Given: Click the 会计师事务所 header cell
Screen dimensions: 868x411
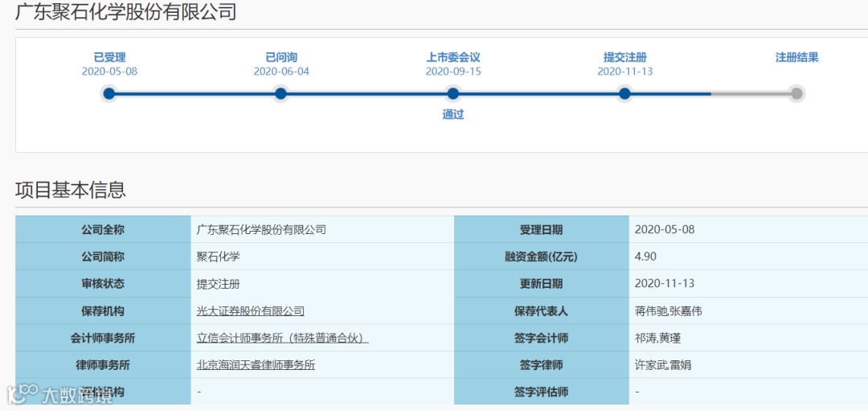Looking at the screenshot, I should coord(103,338).
